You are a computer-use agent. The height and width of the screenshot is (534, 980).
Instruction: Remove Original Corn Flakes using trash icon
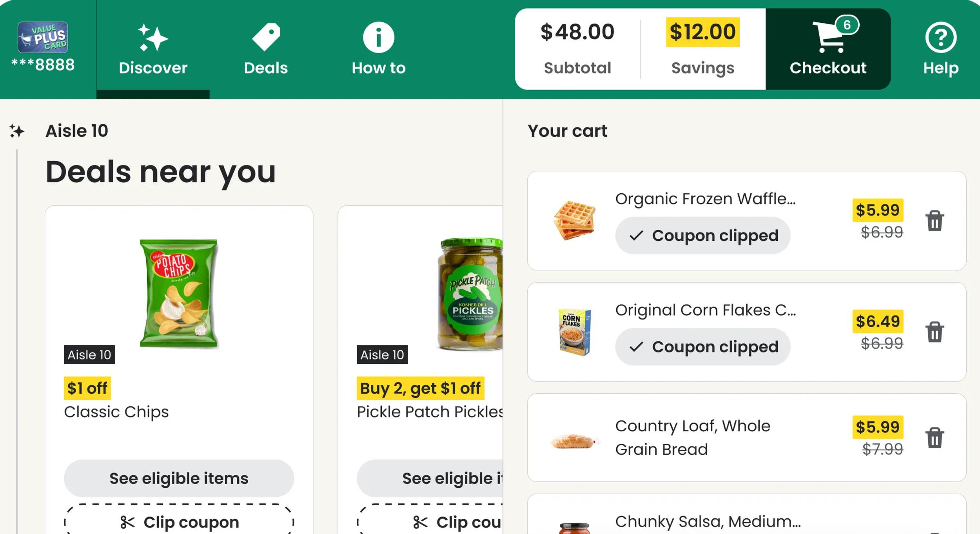[935, 332]
